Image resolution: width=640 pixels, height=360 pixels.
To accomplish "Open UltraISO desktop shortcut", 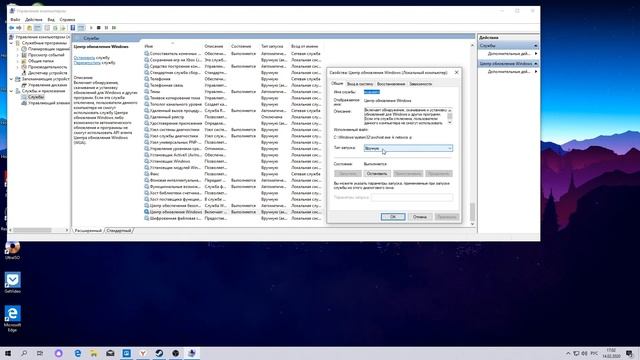I will point(13,250).
